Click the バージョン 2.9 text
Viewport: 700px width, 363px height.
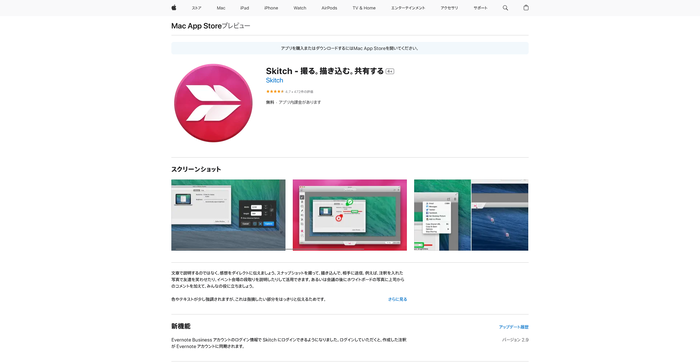pos(515,340)
